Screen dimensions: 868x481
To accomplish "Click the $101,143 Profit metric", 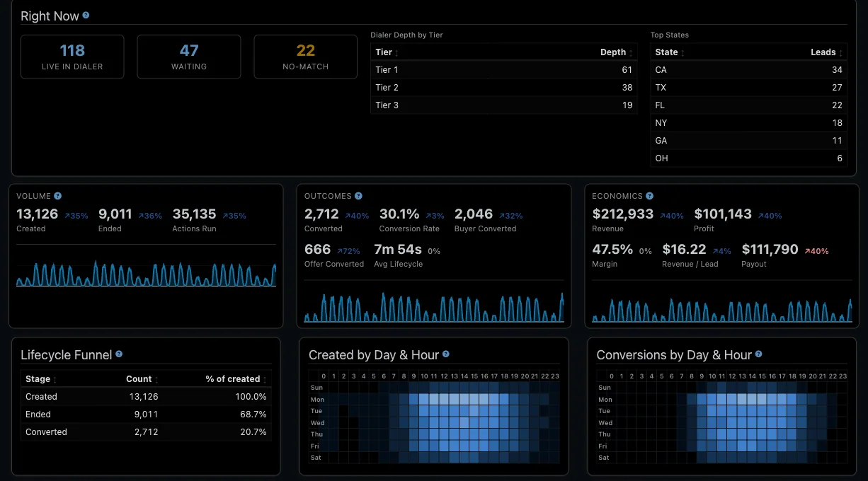I will click(x=738, y=220).
